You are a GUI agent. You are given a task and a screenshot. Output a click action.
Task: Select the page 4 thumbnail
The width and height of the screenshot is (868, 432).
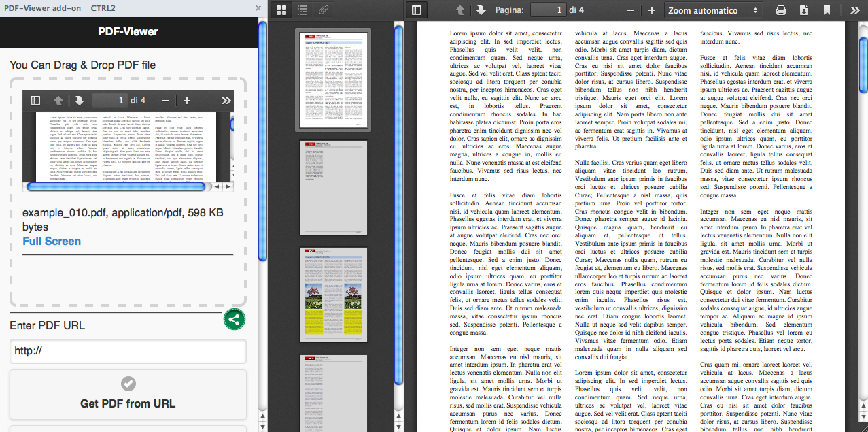click(332, 393)
